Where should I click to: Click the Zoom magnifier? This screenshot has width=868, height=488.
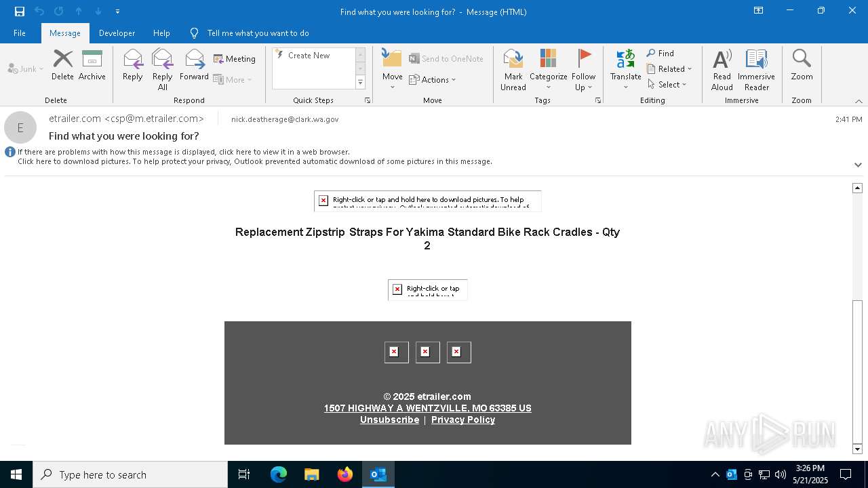click(802, 66)
